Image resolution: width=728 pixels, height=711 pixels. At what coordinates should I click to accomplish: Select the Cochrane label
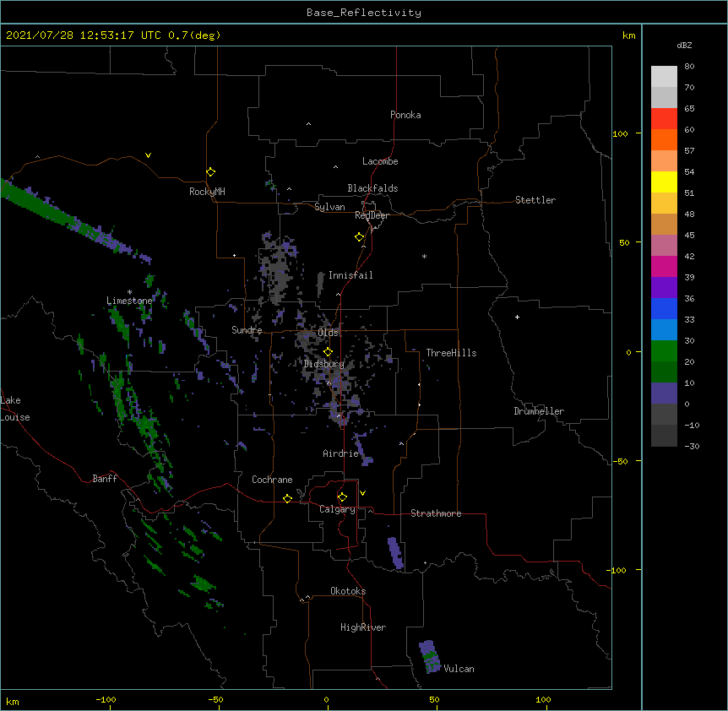[272, 480]
